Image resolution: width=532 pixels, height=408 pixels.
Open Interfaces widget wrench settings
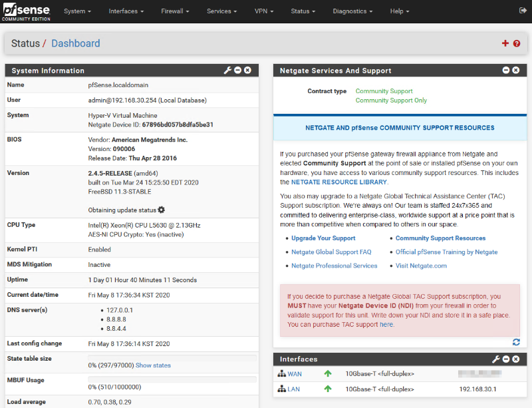click(495, 359)
